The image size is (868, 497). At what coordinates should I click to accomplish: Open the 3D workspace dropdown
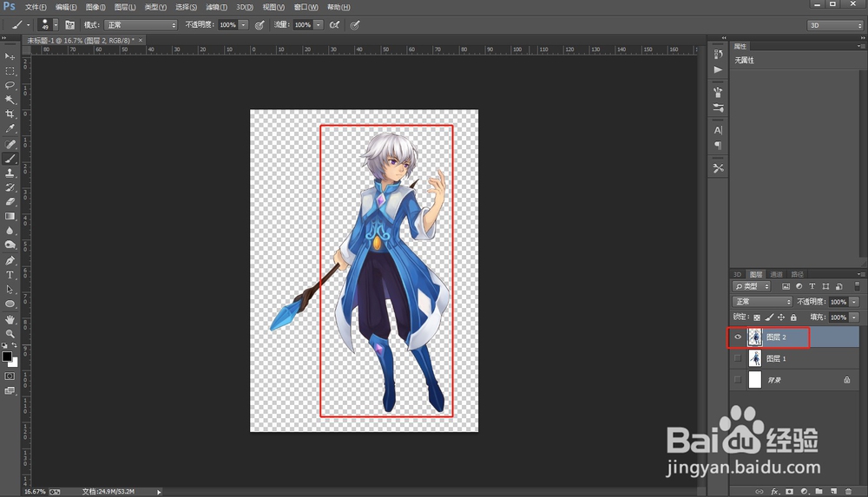(x=835, y=25)
